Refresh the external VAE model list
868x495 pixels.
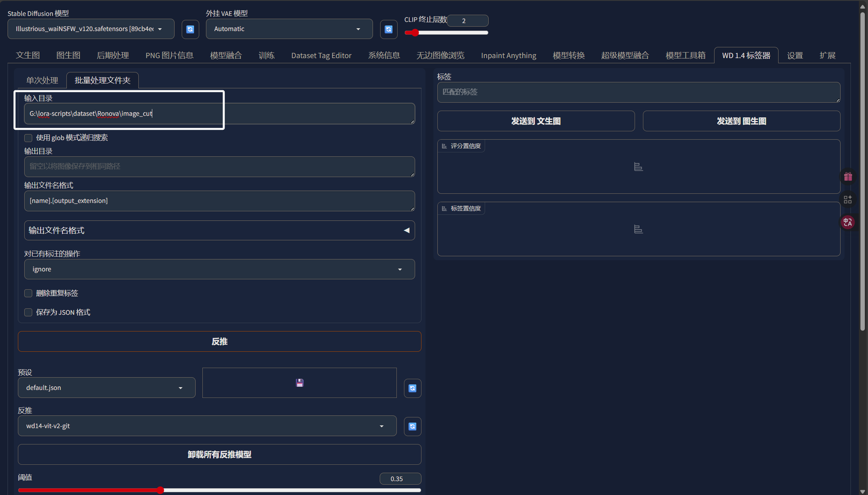pyautogui.click(x=388, y=29)
